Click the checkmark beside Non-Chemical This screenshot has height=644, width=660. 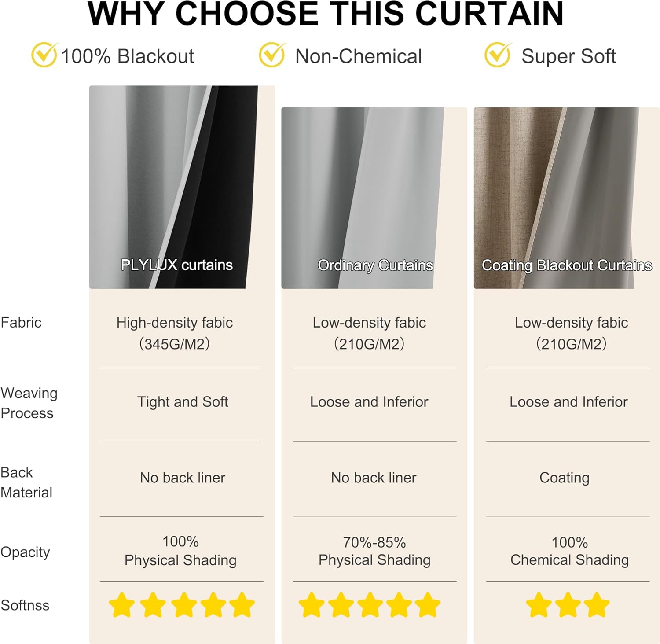[272, 55]
